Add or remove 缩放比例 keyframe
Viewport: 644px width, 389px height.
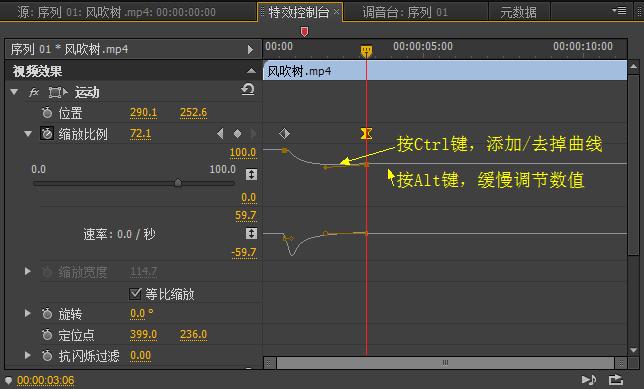[x=237, y=134]
